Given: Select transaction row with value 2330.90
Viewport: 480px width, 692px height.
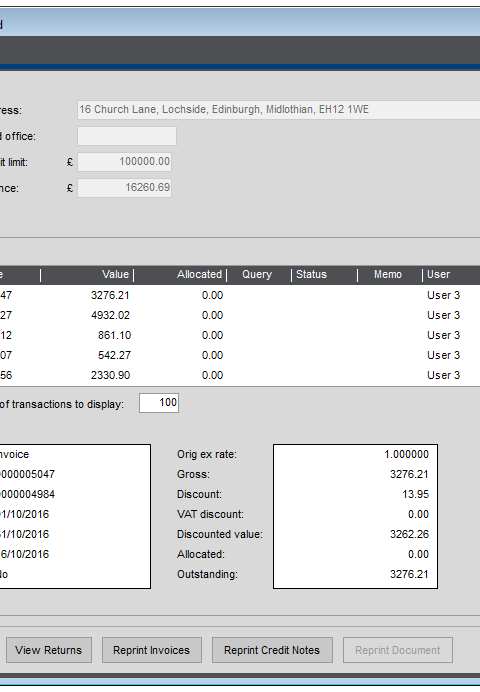Looking at the screenshot, I should 240,375.
